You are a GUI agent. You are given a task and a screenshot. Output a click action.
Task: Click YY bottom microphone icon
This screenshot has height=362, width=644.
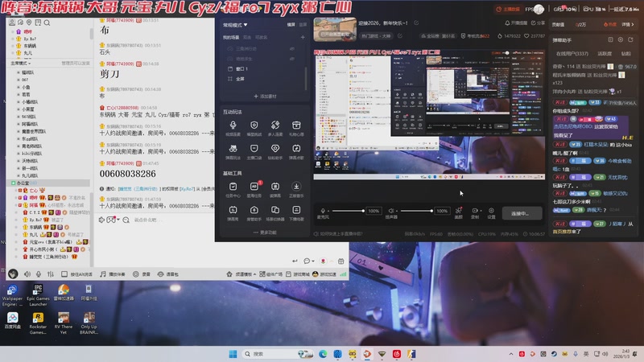pos(39,274)
